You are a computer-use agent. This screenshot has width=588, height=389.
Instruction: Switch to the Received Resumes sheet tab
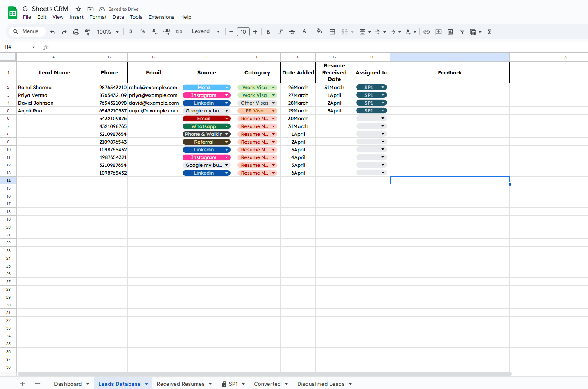point(181,384)
